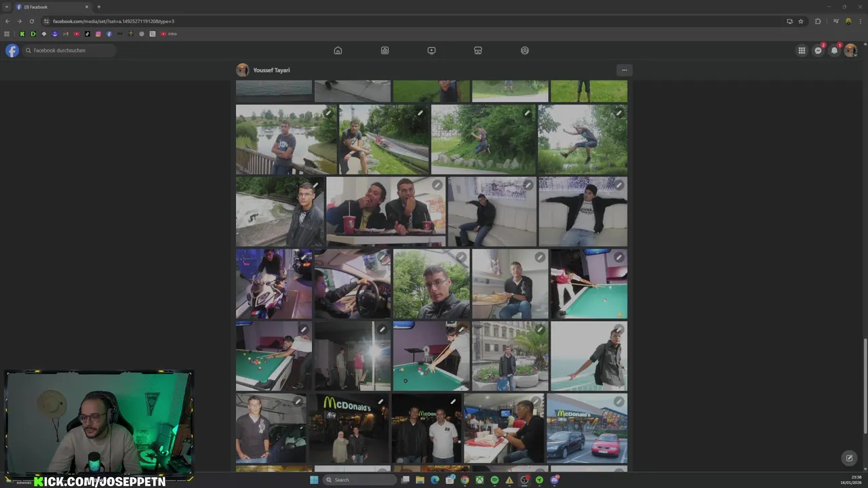Edit the man sitting at table photo

point(540,258)
